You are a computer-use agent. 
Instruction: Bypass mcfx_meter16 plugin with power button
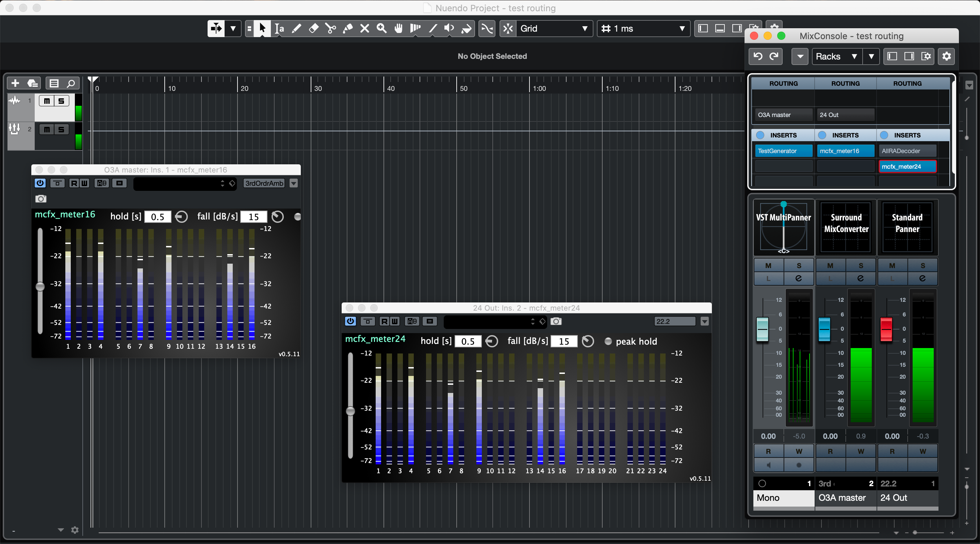[x=40, y=183]
